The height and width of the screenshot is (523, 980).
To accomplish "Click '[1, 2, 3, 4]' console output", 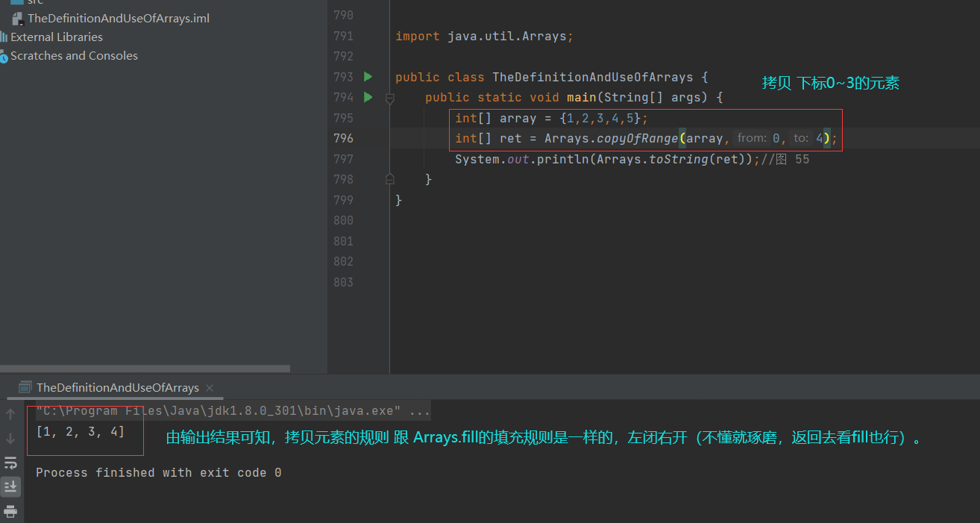I will click(x=81, y=431).
